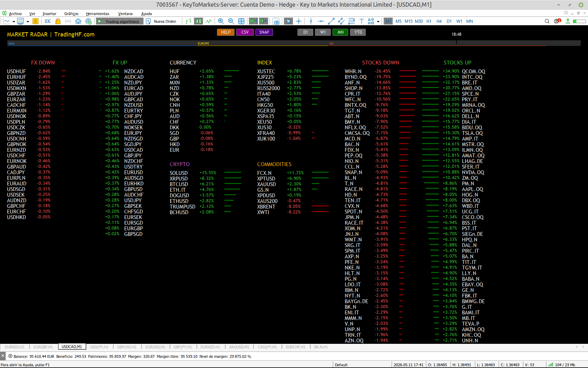Switch chart to bar chart type
The image size is (588, 368).
click(188, 21)
